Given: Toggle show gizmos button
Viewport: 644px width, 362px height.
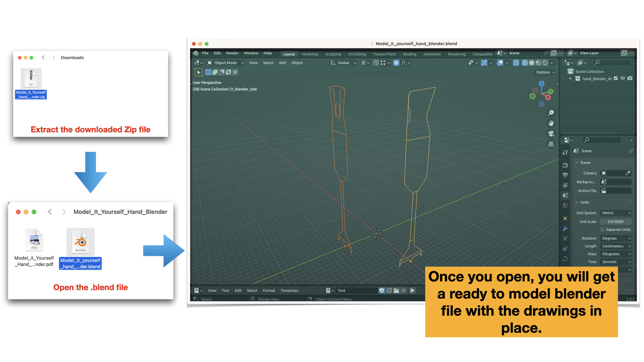Looking at the screenshot, I should 484,63.
